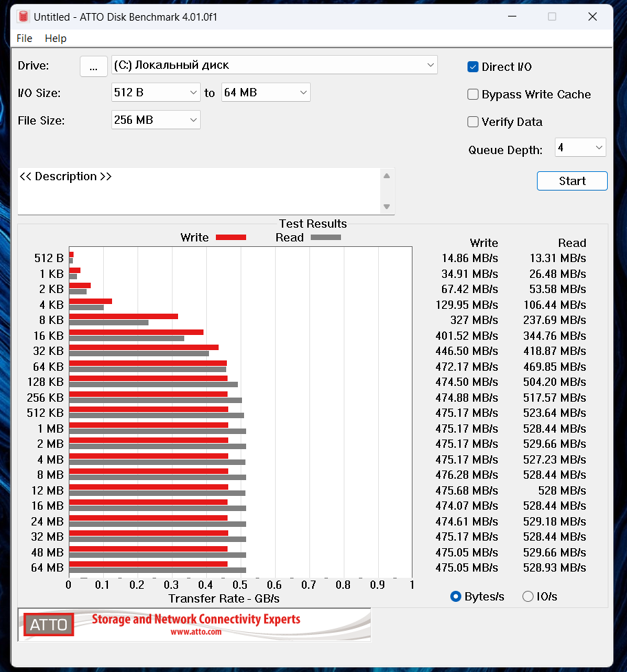Click the read value 528 MB/s
The width and height of the screenshot is (627, 672).
coord(562,490)
